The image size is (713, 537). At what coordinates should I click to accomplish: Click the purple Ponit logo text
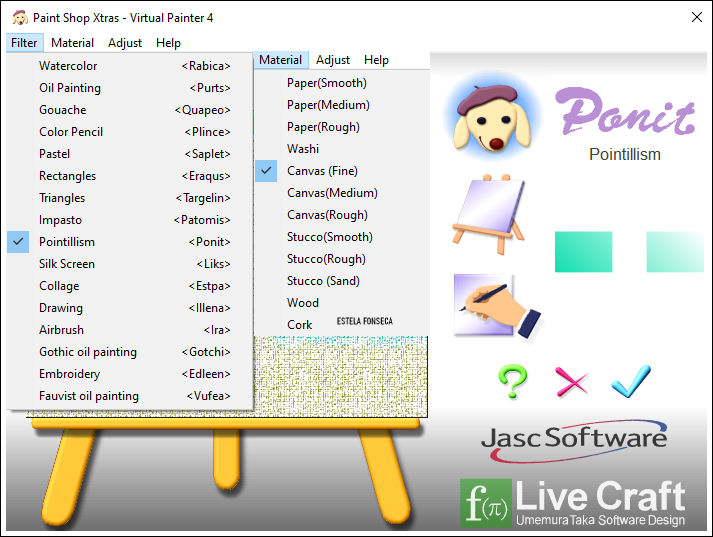625,111
